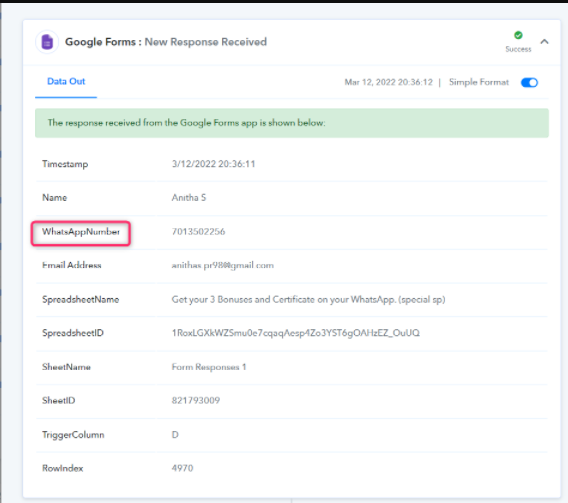Click the Email Address field label
568x503 pixels.
[72, 265]
